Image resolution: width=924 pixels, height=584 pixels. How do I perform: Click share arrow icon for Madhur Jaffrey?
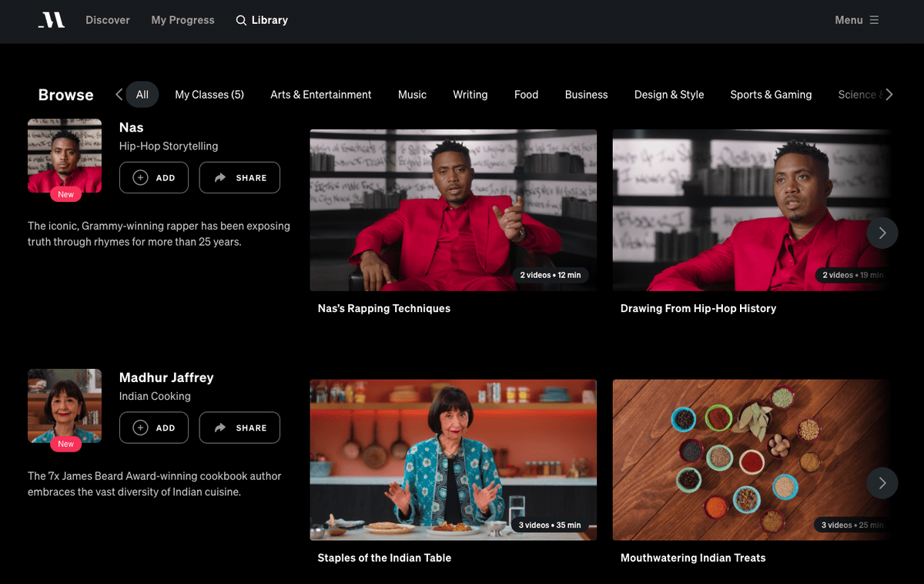220,428
